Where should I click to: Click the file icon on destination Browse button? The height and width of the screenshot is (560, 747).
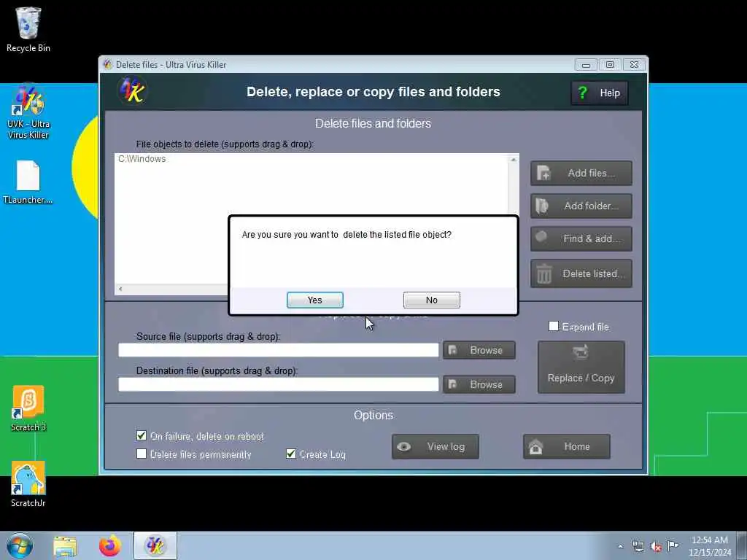[x=452, y=384]
